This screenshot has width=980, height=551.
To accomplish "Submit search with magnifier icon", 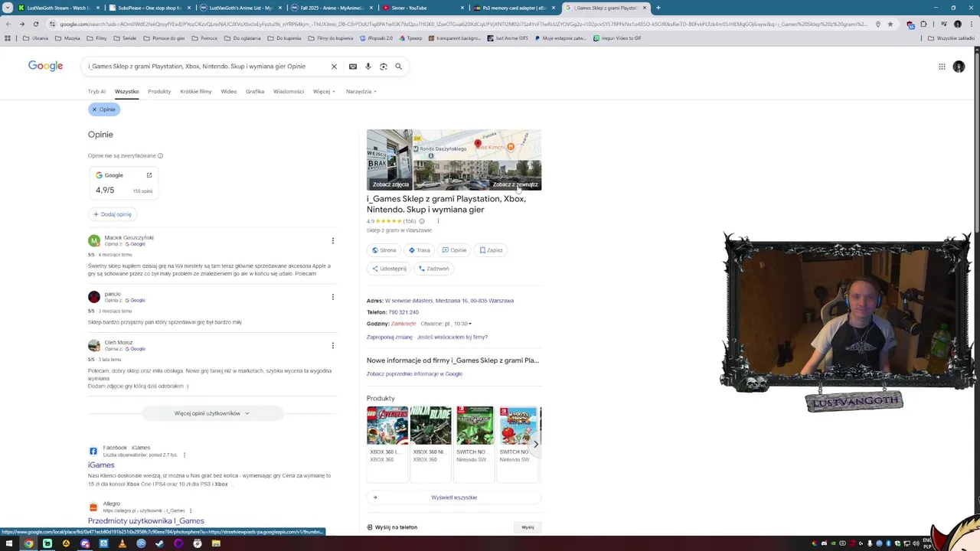I will coord(398,67).
